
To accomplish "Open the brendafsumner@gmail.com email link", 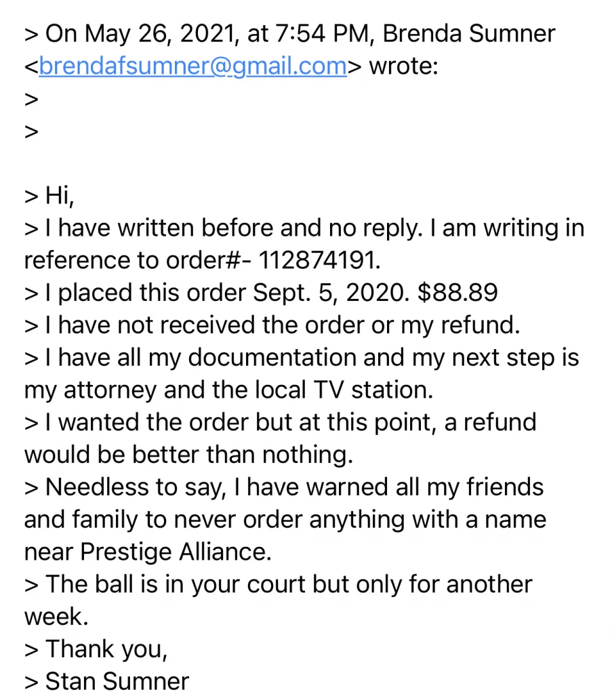I will [x=193, y=66].
